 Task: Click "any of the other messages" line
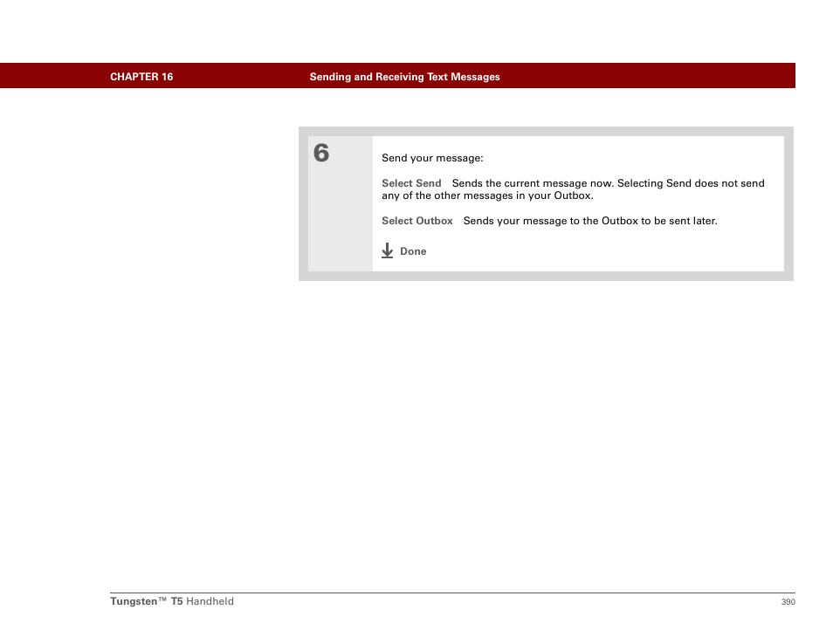click(x=487, y=195)
